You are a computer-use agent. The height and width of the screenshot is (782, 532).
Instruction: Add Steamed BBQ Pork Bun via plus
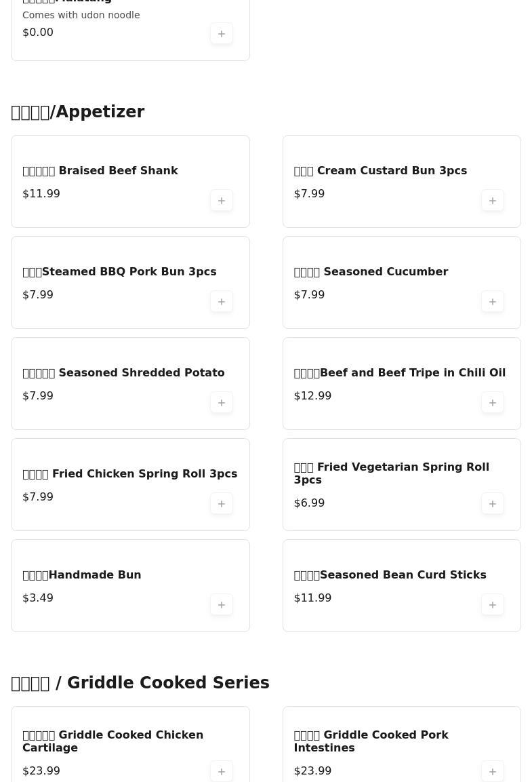pyautogui.click(x=222, y=302)
